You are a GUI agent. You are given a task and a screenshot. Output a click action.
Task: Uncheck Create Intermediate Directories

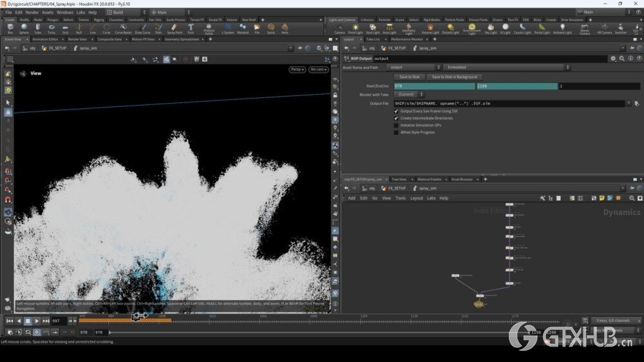(x=396, y=118)
